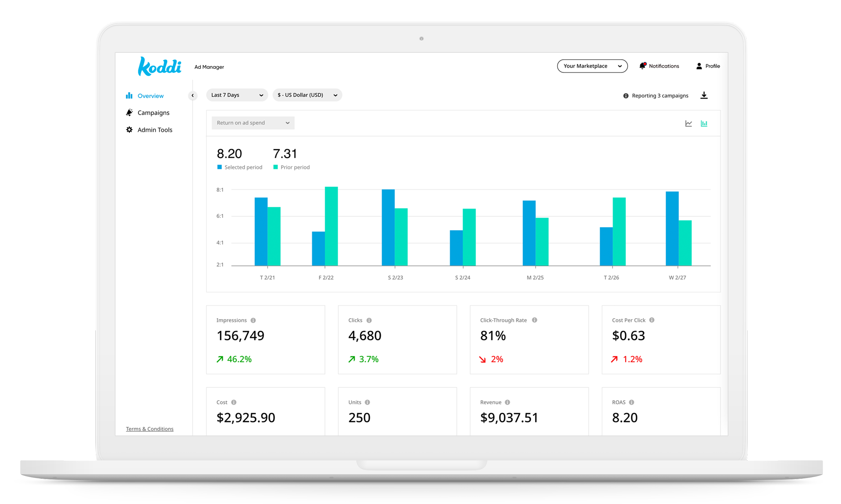Open the Return on ad spend metric dropdown

click(x=252, y=123)
